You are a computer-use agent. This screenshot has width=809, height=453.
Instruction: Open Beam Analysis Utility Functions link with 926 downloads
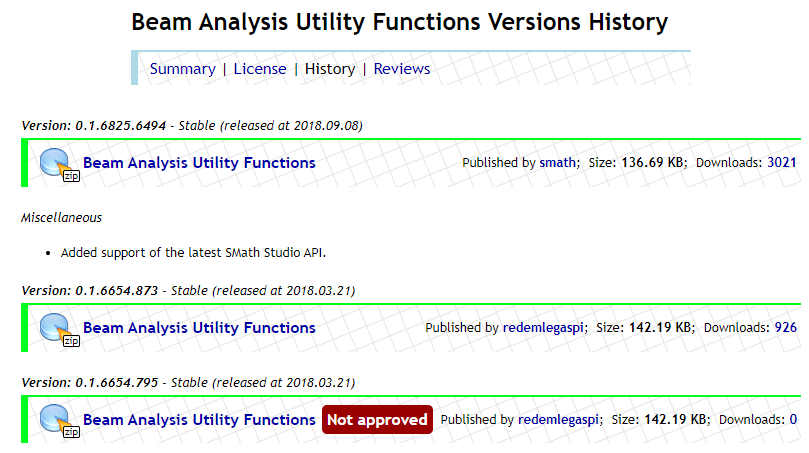tap(199, 328)
